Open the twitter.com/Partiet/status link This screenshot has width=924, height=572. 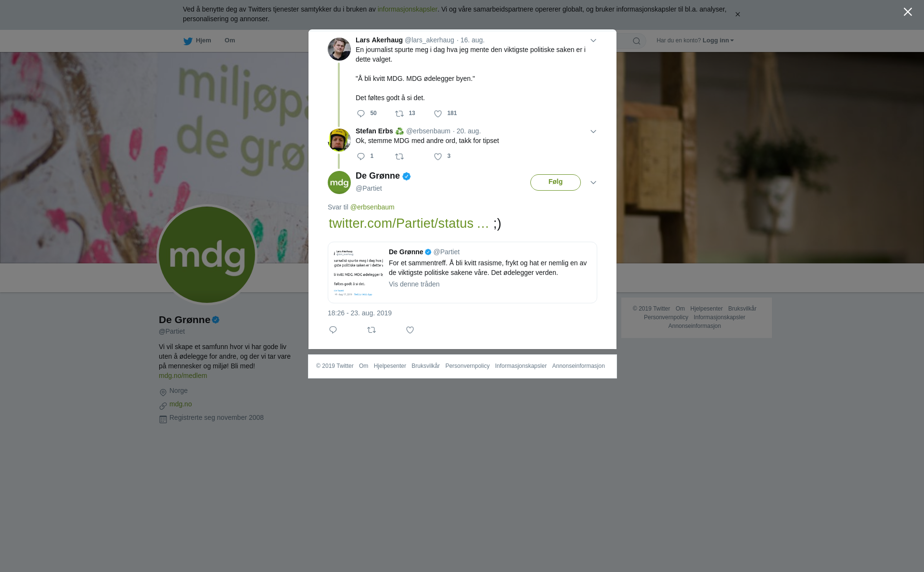pos(409,223)
